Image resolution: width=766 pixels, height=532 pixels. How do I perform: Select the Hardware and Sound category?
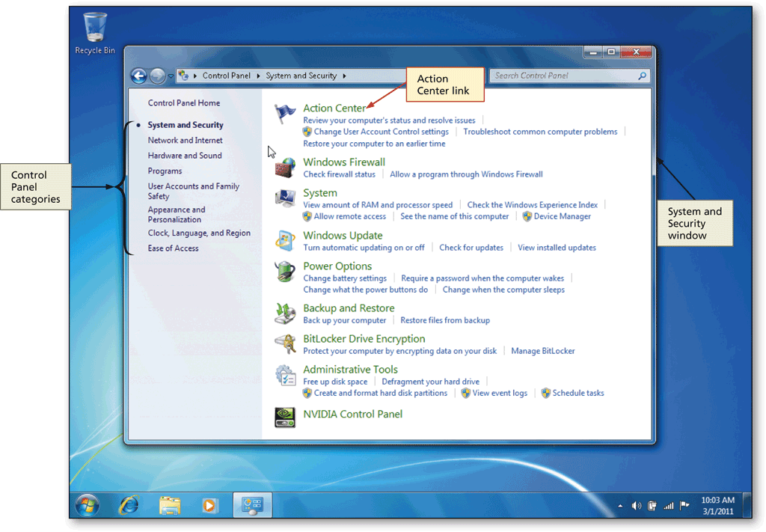point(185,156)
